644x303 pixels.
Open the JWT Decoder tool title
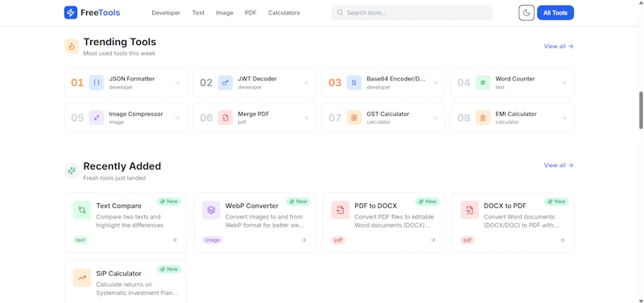(257, 79)
